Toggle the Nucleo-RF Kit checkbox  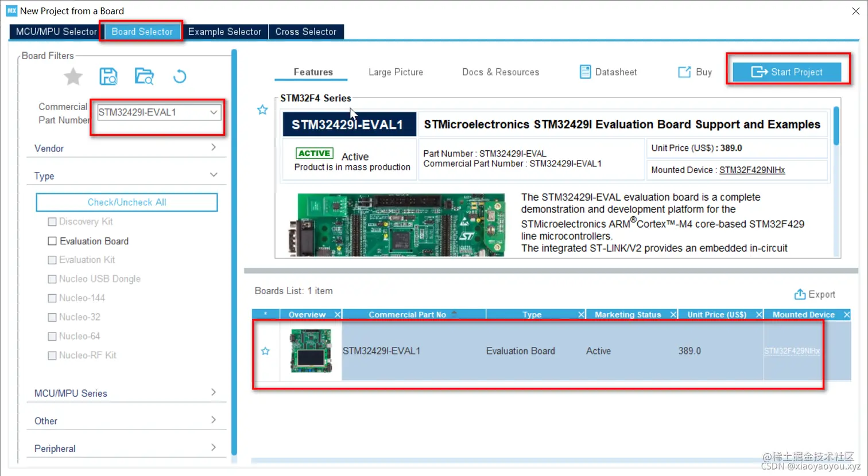click(x=52, y=356)
